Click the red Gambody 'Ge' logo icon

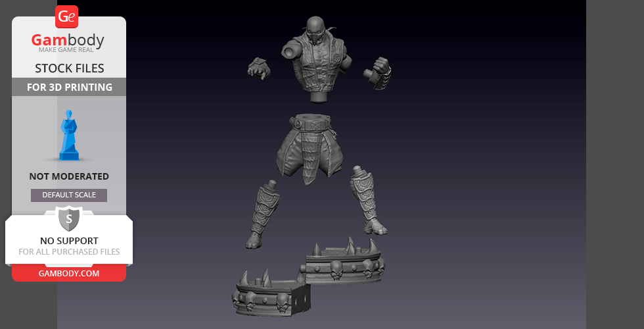tap(67, 16)
